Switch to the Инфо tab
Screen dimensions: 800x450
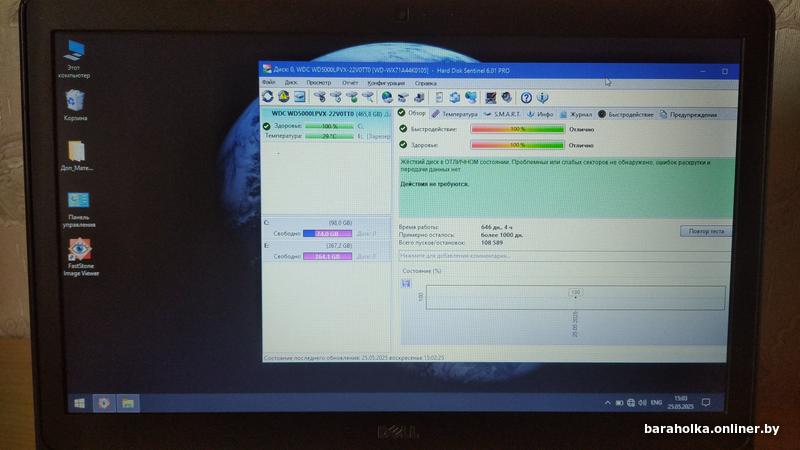coord(540,114)
